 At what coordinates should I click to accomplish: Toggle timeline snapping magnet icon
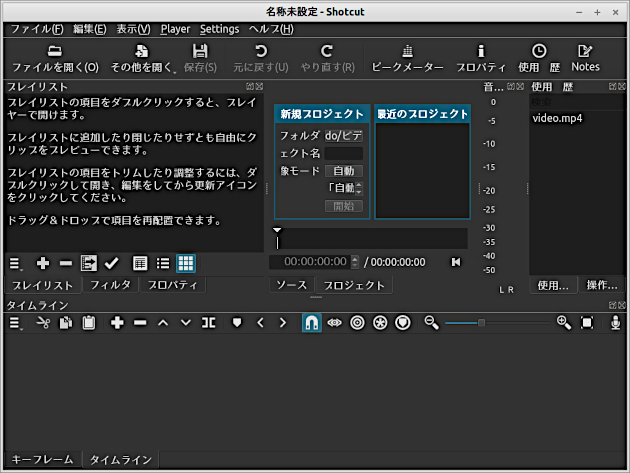coord(310,323)
